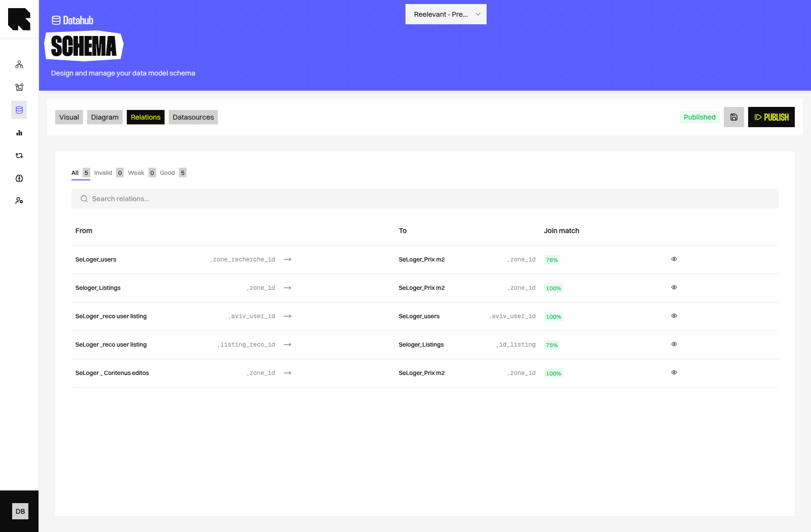811x532 pixels.
Task: Click 100% badge in Contenus editos row
Action: click(554, 373)
